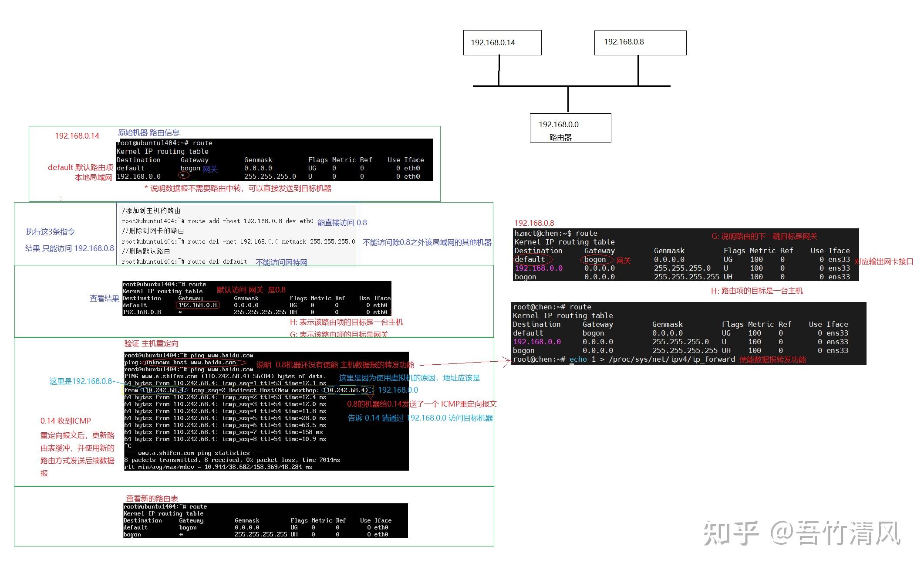Image resolution: width=924 pixels, height=570 pixels.
Task: Select the blue text 原始机器 路由信息
Action: 148,132
